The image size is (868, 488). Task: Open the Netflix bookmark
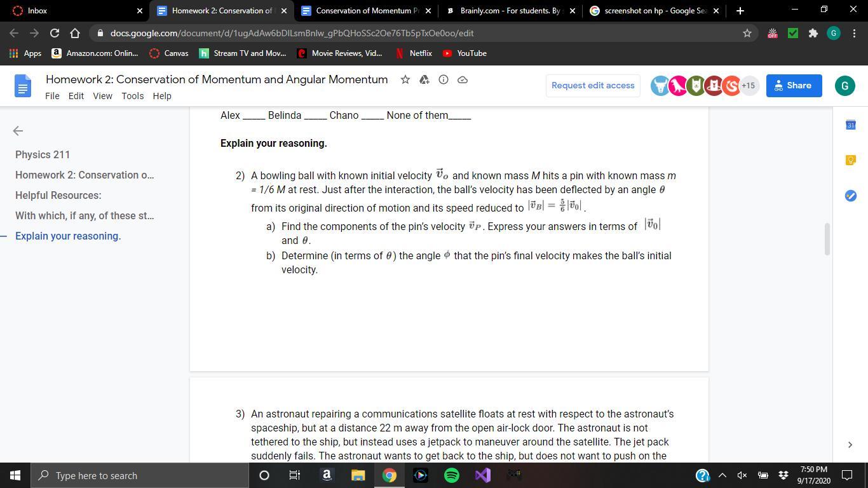414,53
